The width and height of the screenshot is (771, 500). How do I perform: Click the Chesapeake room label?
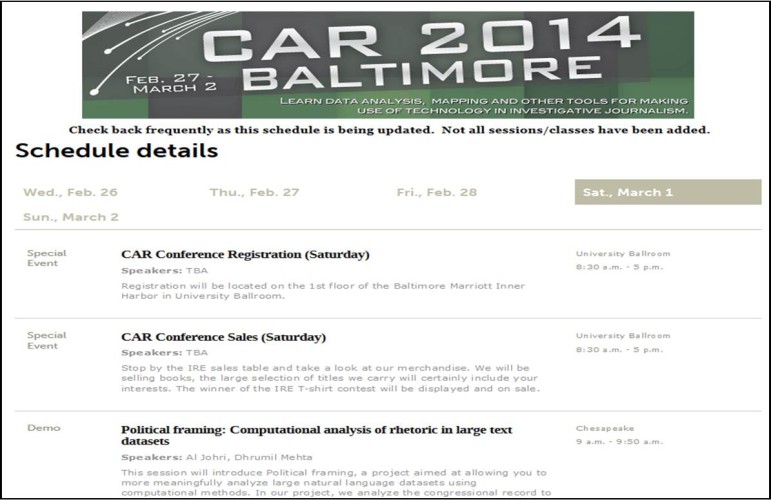(x=605, y=428)
